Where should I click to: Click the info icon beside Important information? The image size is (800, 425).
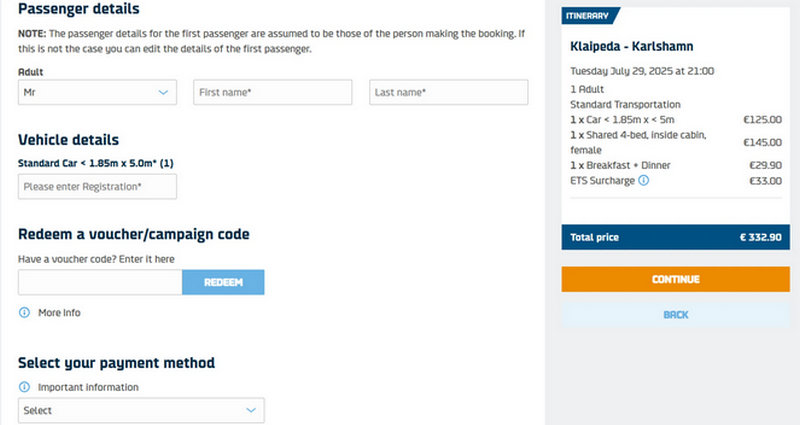click(x=25, y=387)
